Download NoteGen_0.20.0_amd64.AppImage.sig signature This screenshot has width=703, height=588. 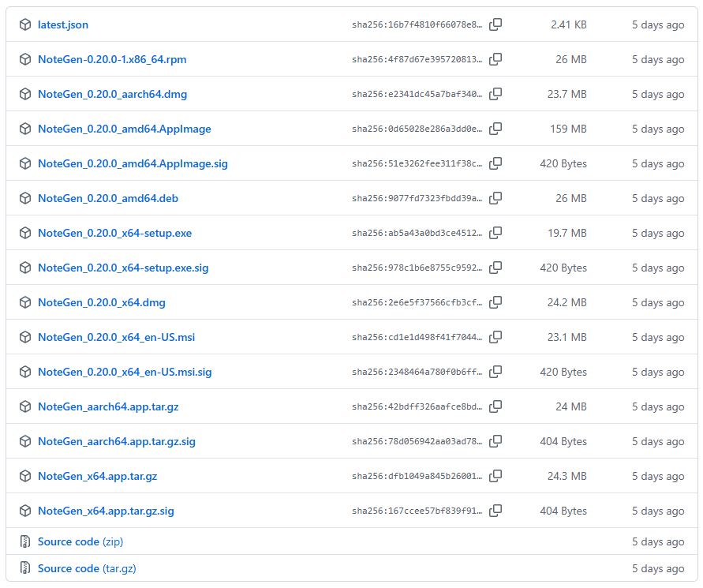pyautogui.click(x=133, y=163)
